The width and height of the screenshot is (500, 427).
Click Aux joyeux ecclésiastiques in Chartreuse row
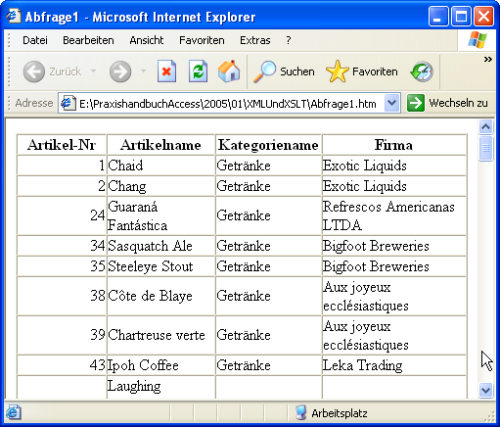(x=394, y=335)
